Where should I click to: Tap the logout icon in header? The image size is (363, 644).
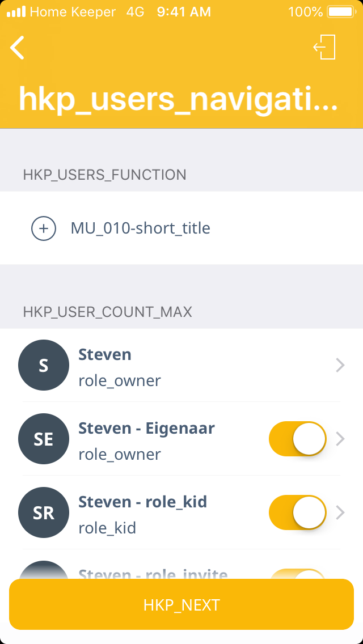[x=325, y=47]
